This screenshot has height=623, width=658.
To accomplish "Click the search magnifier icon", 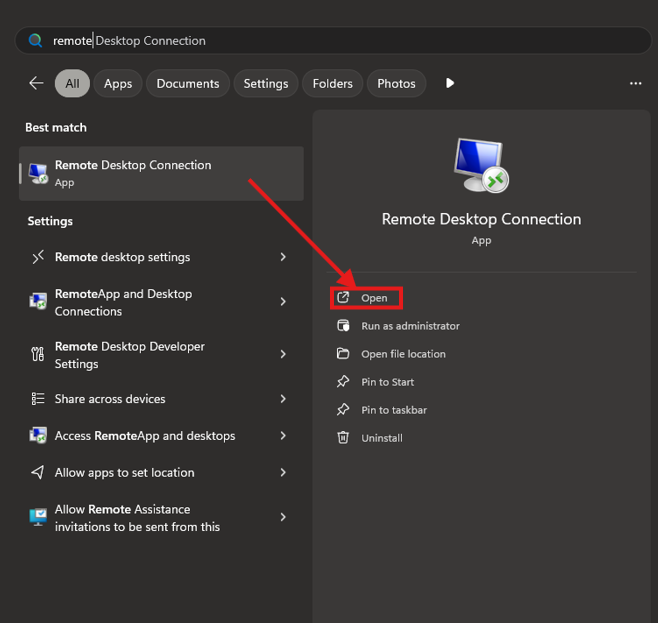I will pos(35,40).
